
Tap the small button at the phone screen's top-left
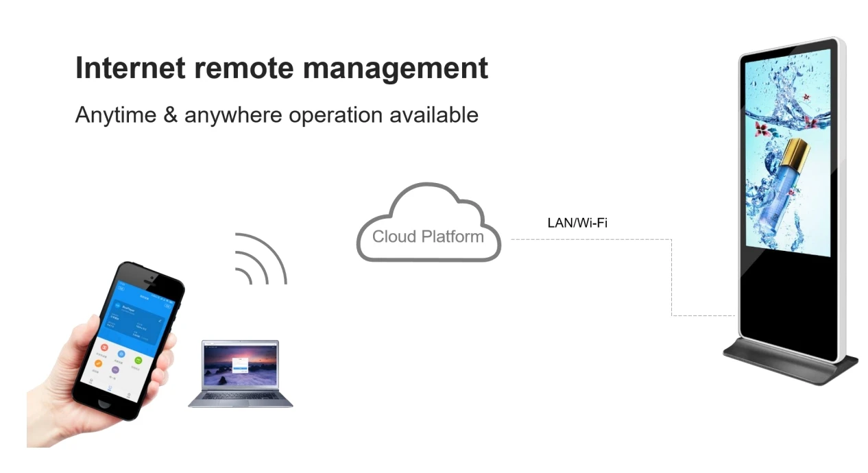[x=121, y=289]
